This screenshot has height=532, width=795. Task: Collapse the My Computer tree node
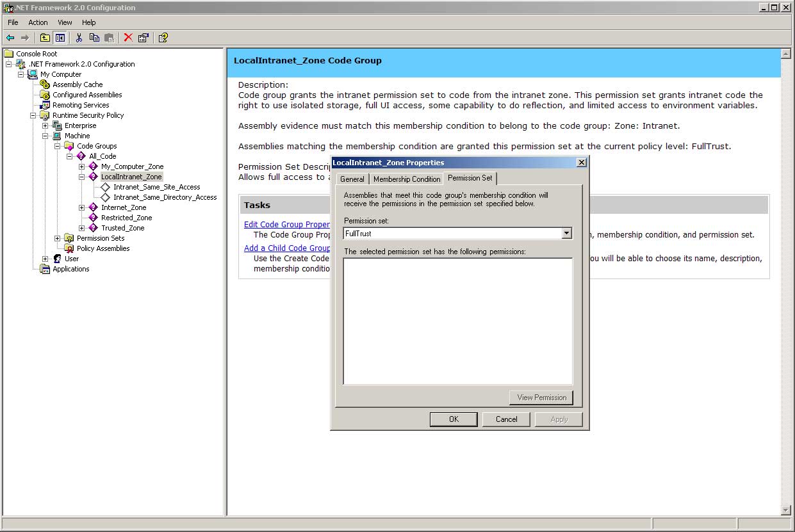click(21, 74)
